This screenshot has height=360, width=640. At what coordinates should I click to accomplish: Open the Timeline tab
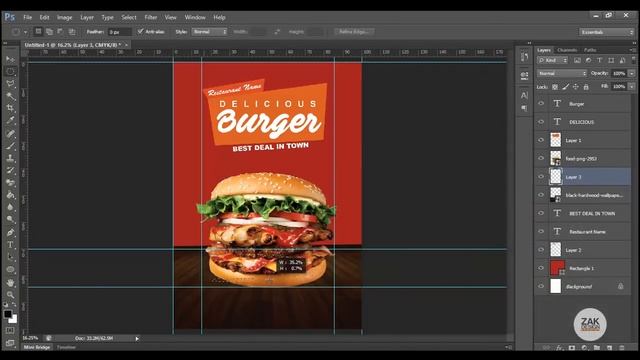point(66,347)
